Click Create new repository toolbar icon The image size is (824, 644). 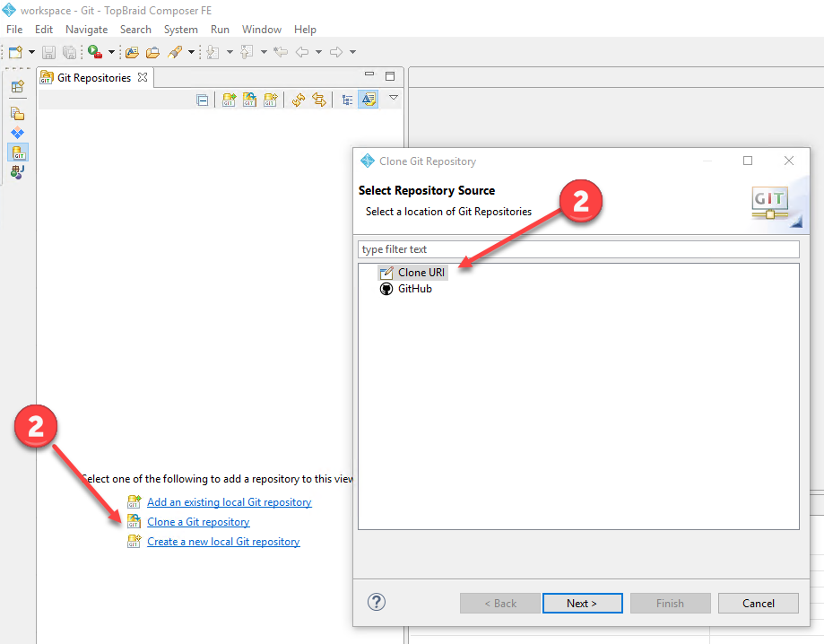271,100
